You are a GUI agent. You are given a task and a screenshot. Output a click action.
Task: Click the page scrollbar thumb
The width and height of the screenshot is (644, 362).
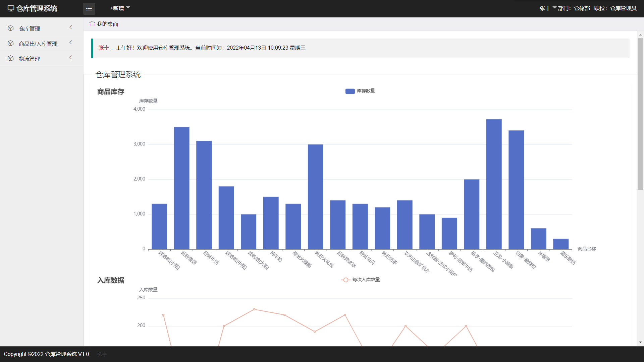pos(640,114)
